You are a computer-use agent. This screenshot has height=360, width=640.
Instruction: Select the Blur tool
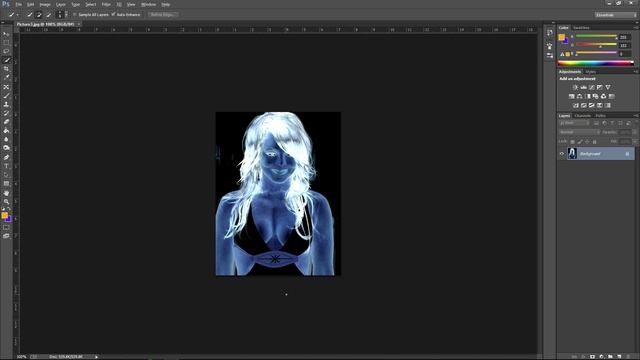(6, 139)
